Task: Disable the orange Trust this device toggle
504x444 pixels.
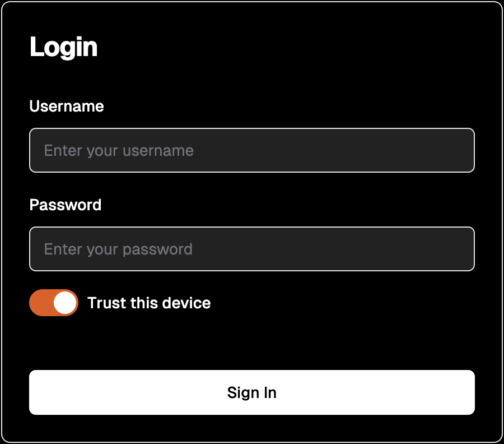Action: tap(54, 303)
